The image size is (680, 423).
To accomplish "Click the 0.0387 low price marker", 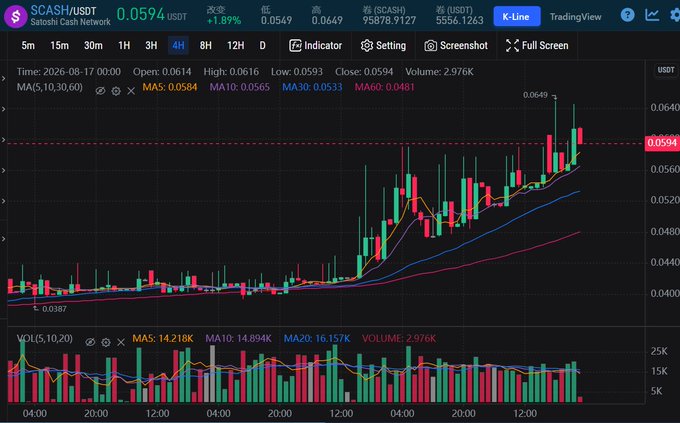I will pos(54,308).
